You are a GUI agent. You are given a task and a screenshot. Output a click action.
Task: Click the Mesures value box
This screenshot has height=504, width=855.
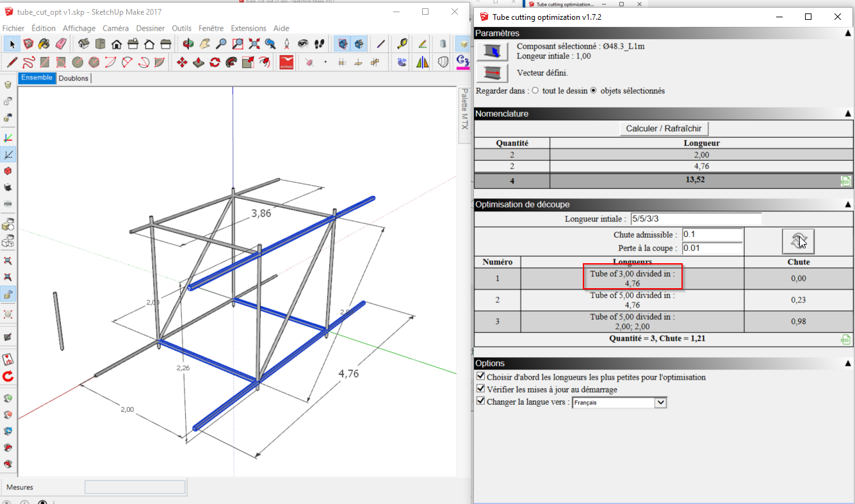[135, 487]
